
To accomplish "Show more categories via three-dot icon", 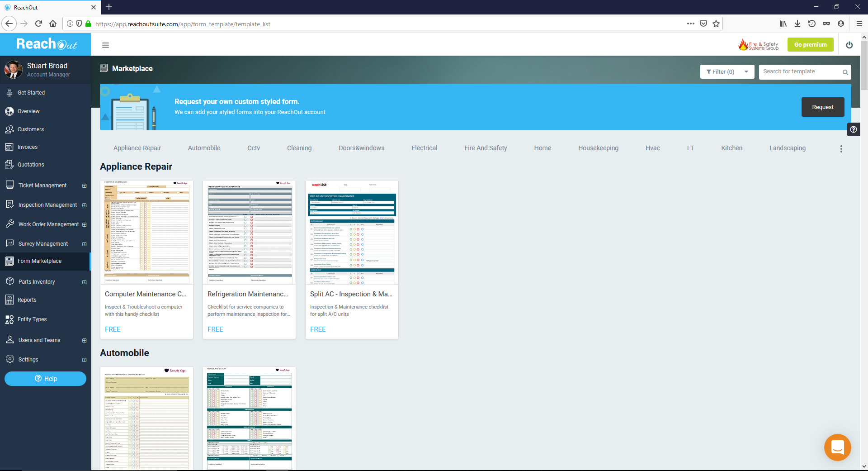I will coord(841,148).
